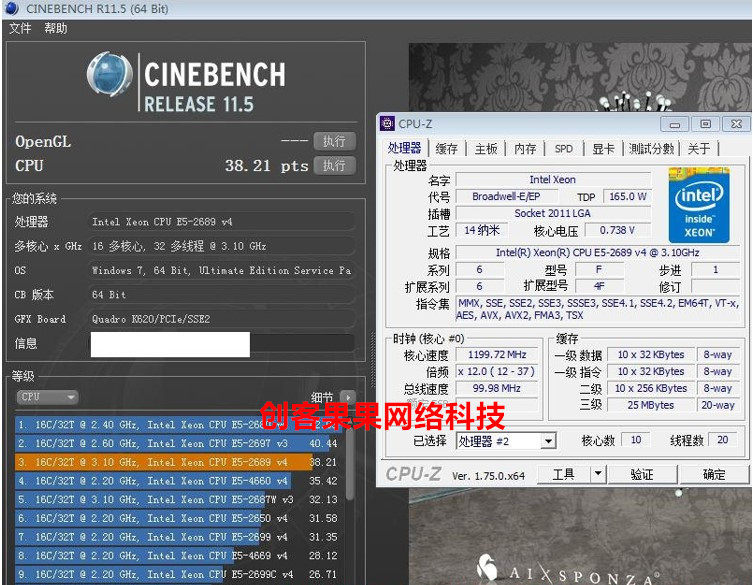Switch to the 内存 tab in CPU-Z
Image resolution: width=753 pixels, height=585 pixels.
click(525, 148)
